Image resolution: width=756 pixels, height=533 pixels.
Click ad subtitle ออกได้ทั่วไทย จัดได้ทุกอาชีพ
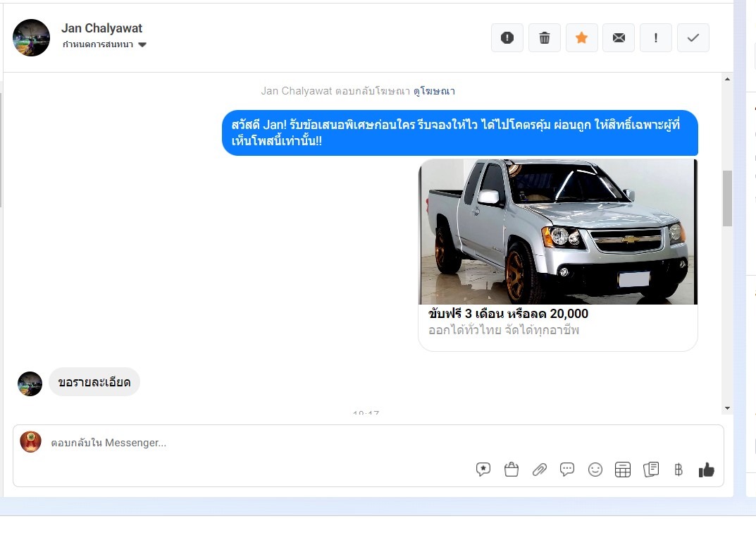click(503, 331)
